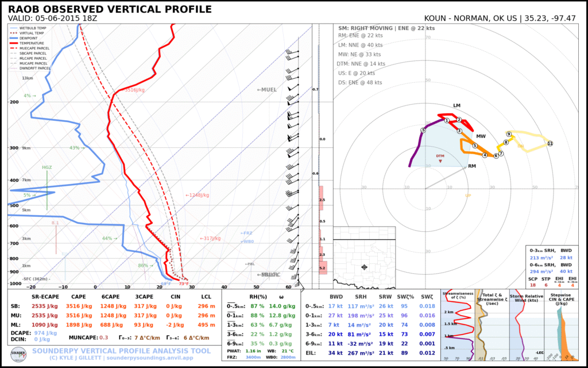Click the .5 km hodograph marker
This screenshot has width=588, height=368.
coord(423,130)
